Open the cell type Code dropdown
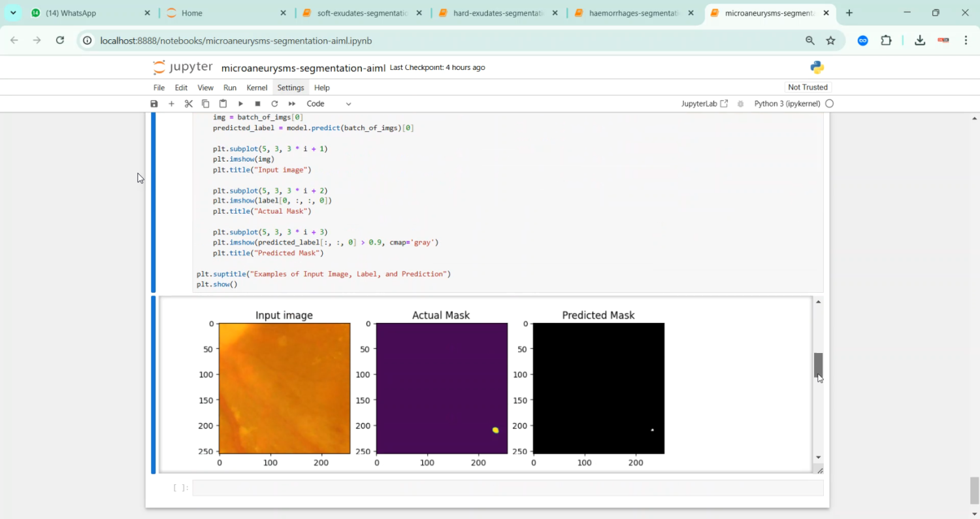 (x=329, y=104)
